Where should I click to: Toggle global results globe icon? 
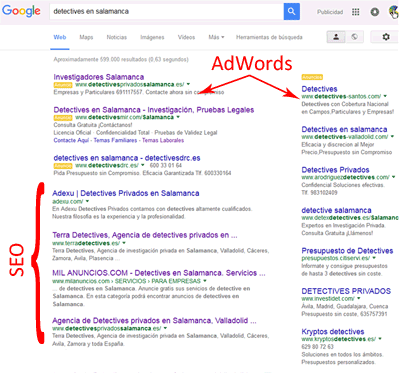coord(354,37)
